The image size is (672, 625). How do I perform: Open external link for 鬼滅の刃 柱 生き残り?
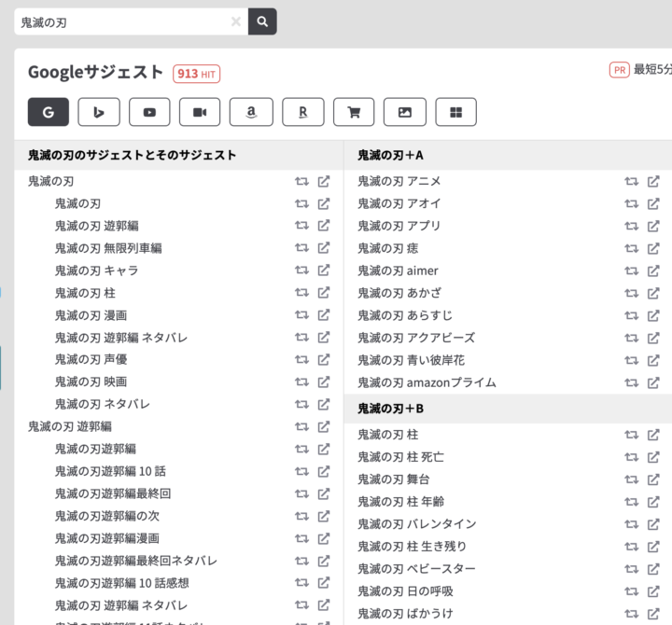(653, 547)
